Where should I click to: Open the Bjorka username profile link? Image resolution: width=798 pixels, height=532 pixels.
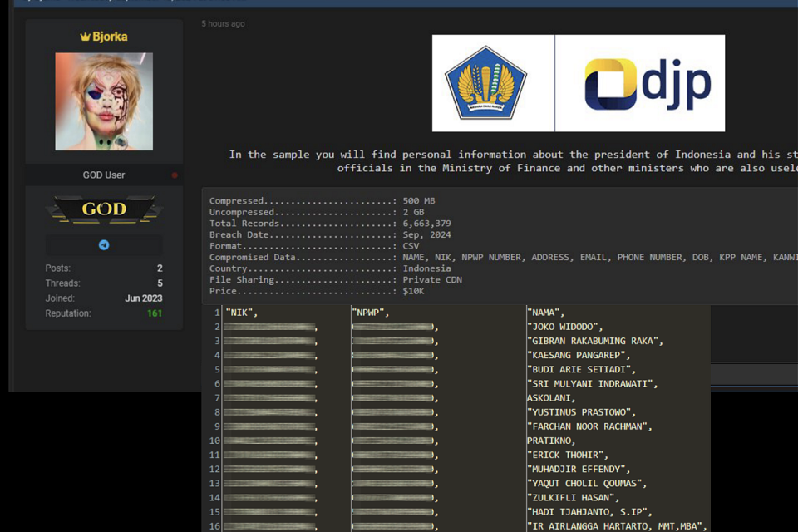(110, 37)
